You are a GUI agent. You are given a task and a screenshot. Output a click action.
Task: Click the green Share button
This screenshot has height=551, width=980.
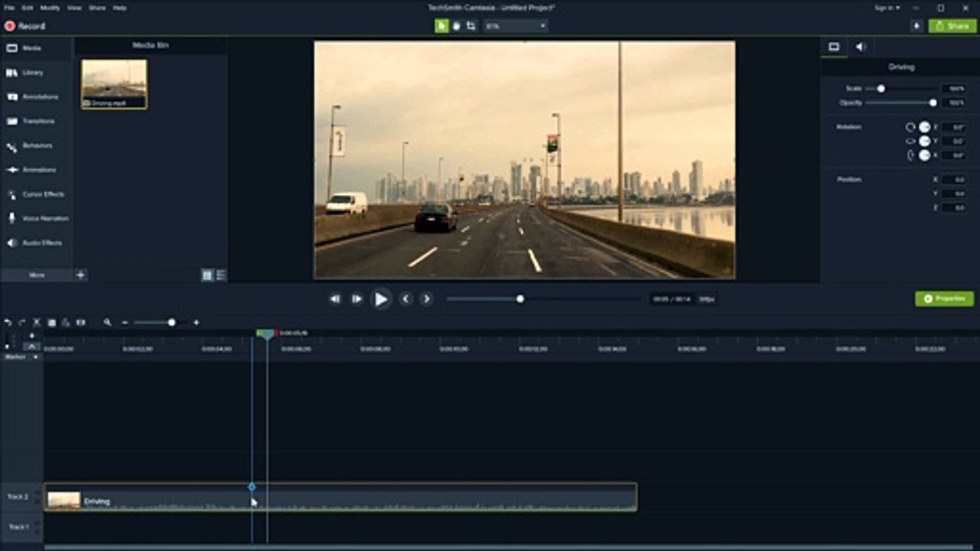point(952,26)
